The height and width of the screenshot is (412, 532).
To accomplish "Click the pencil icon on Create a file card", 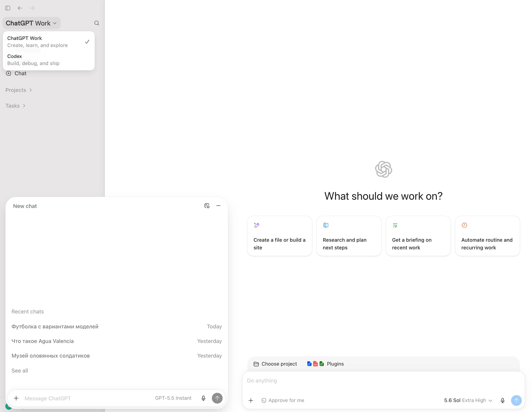I will pos(256,225).
